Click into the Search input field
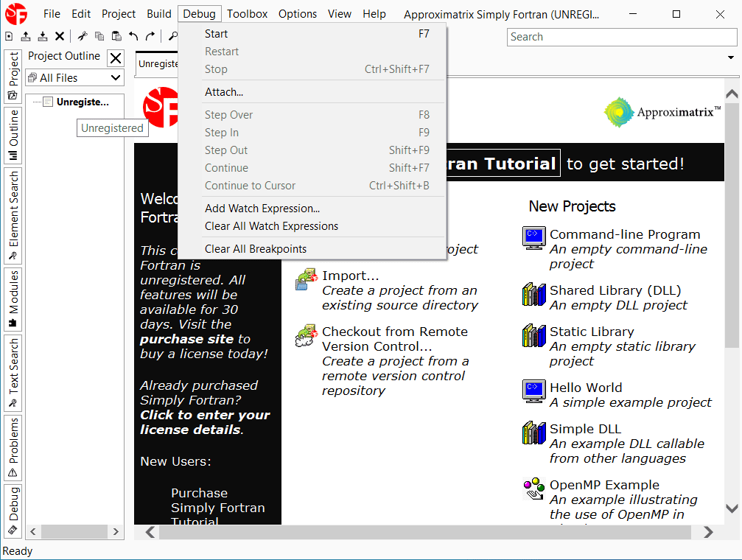Image resolution: width=742 pixels, height=560 pixels. point(622,37)
